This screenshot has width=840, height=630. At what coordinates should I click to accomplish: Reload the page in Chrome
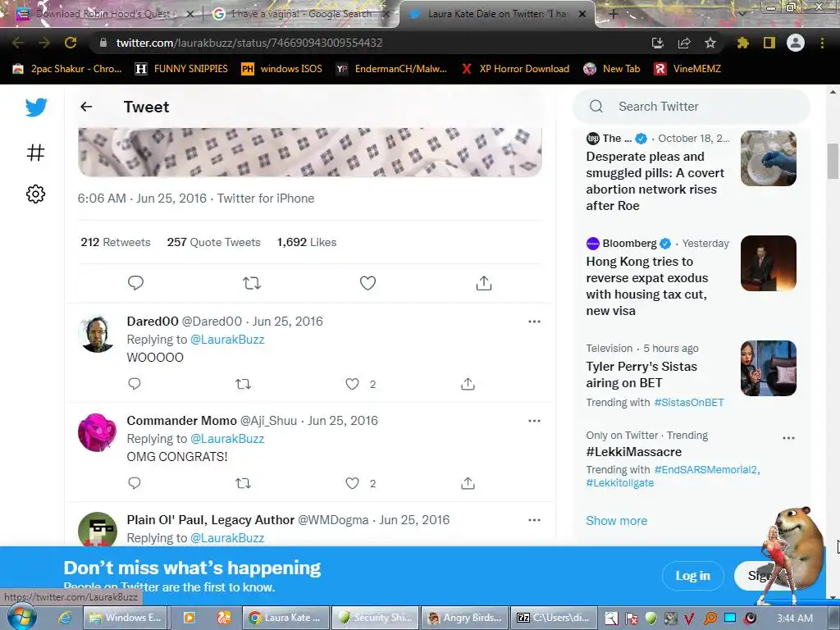(x=71, y=43)
